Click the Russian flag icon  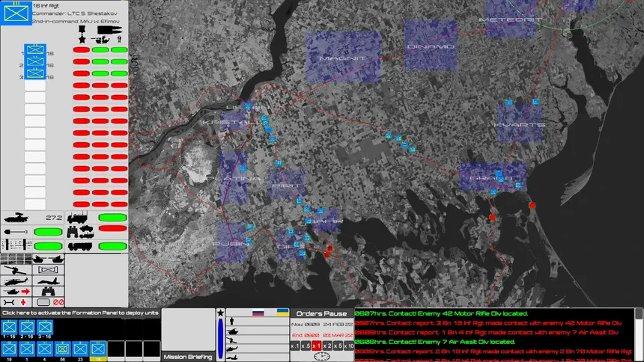coord(259,312)
